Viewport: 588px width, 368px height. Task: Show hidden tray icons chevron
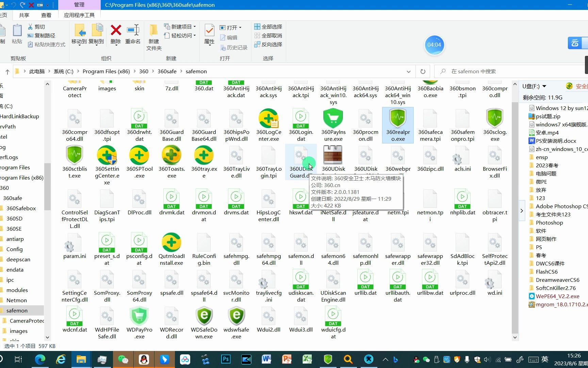tap(385, 359)
